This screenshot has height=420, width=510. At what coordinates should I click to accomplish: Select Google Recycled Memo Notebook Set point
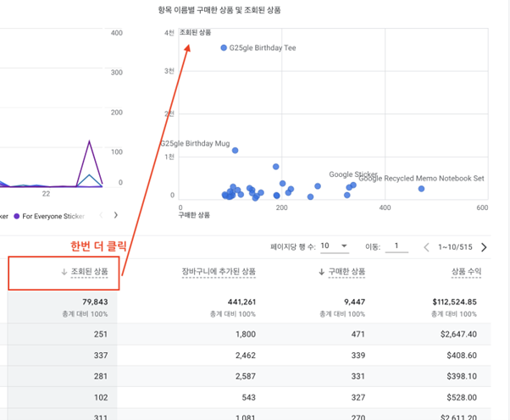421,189
